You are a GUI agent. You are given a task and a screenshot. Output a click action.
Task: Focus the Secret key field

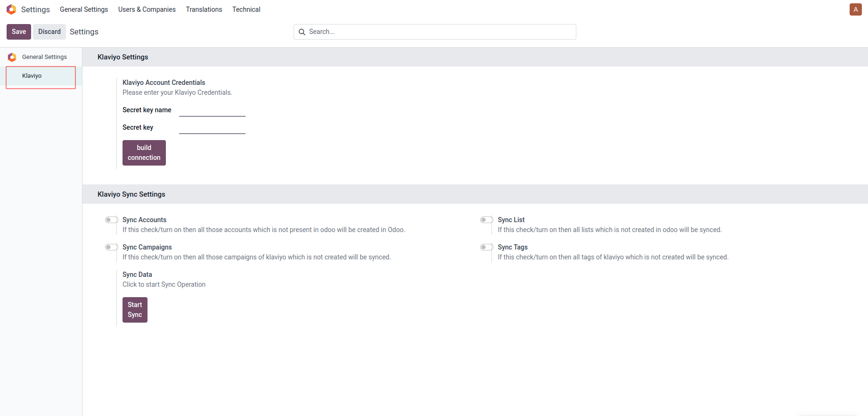click(212, 128)
